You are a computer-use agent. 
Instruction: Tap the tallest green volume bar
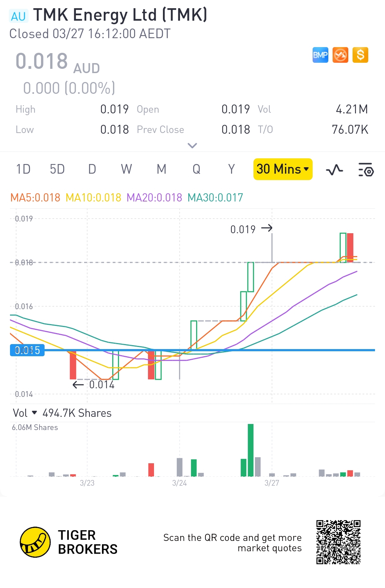pos(251,450)
